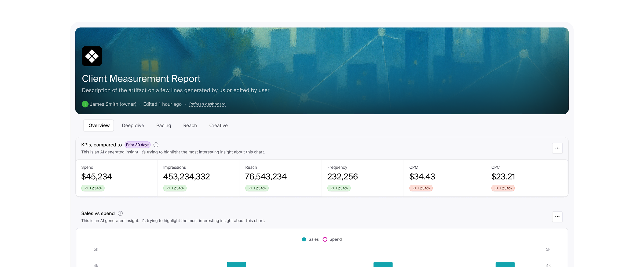Click the black diamond app logo
This screenshot has width=644, height=267.
point(92,56)
